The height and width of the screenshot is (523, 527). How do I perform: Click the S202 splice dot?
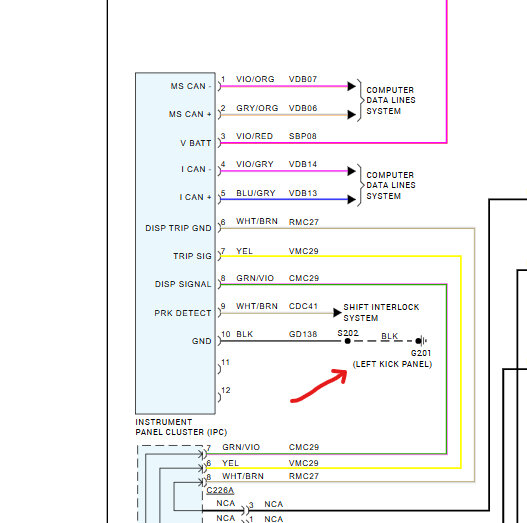click(x=348, y=341)
